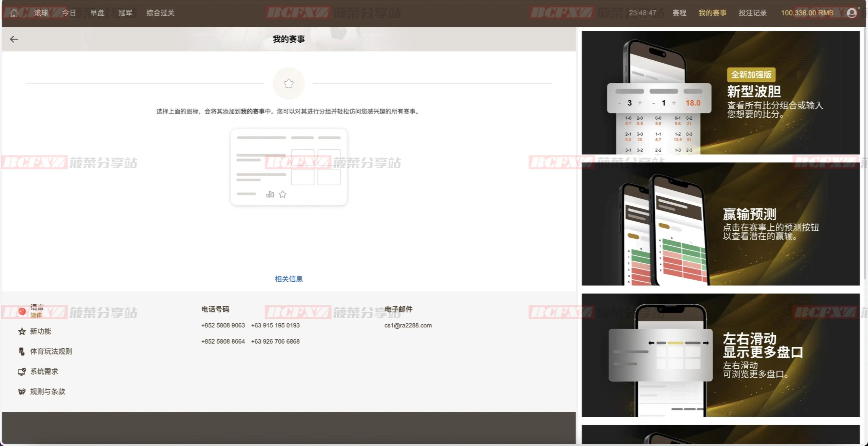Go back using the left arrow icon
Screen dimensions: 868x446
point(14,39)
